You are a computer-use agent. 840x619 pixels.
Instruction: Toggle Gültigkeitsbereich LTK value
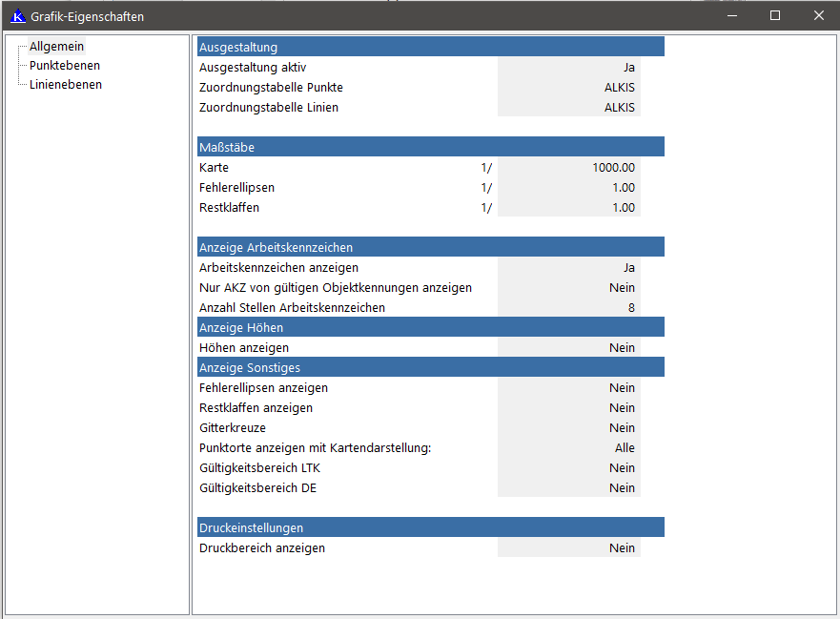pos(569,468)
